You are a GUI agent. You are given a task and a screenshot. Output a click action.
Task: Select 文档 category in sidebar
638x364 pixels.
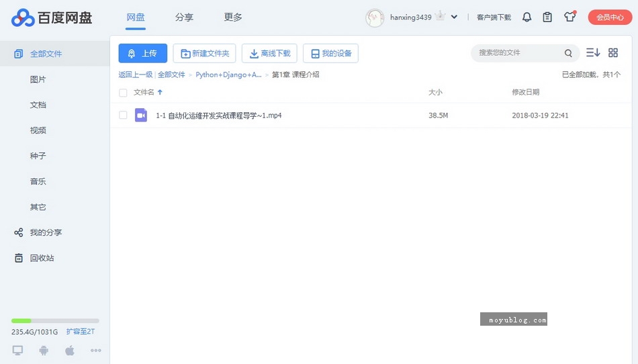pos(38,105)
